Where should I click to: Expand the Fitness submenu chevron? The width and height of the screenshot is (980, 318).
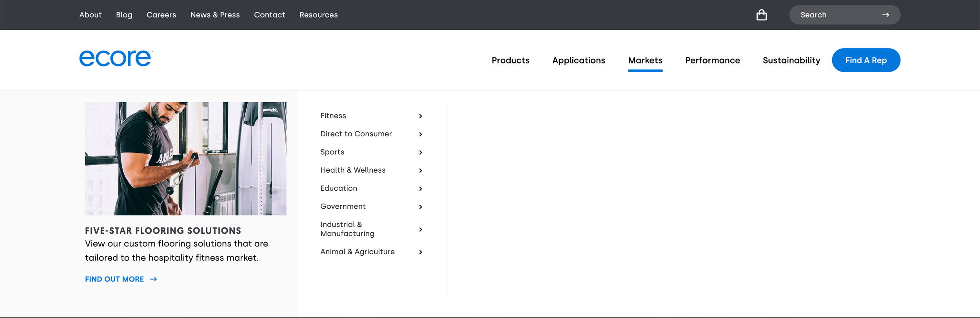pos(420,116)
